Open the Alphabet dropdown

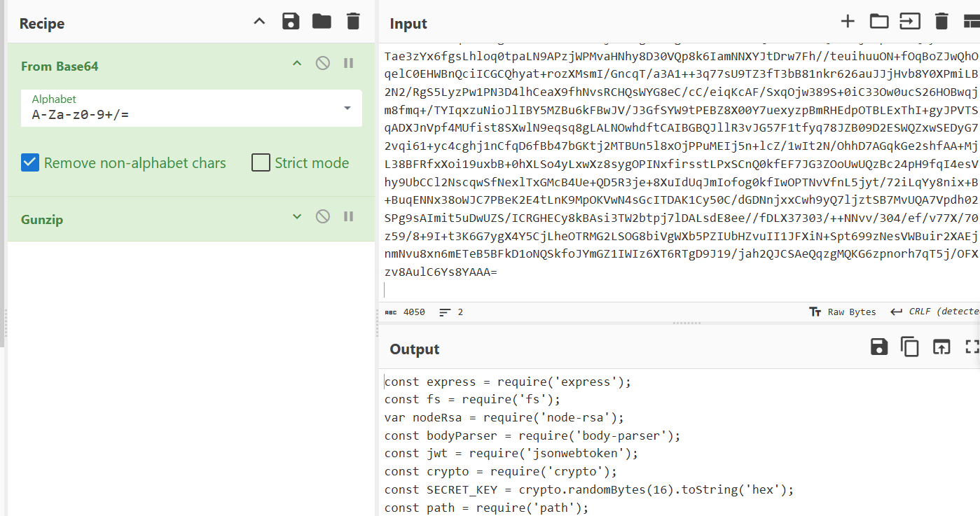click(191, 108)
